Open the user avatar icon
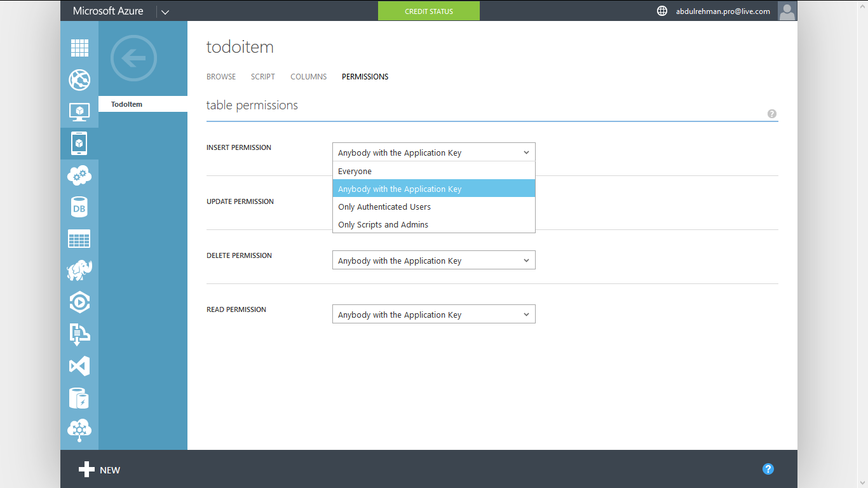 [x=787, y=11]
